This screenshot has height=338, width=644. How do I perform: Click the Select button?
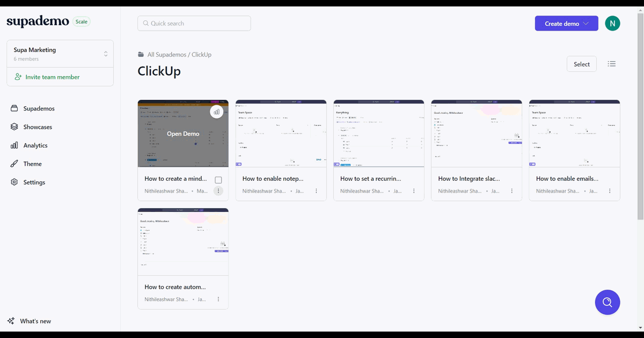(582, 64)
